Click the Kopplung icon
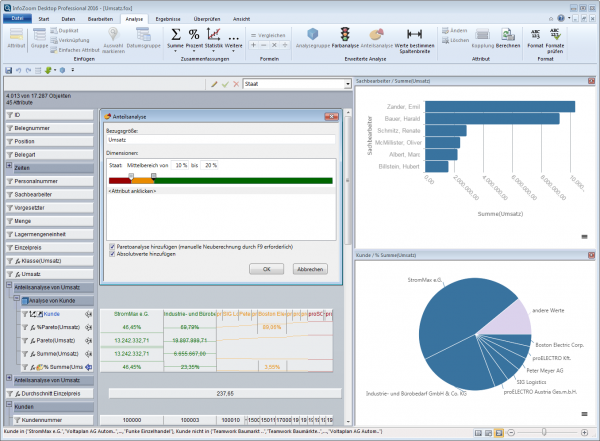This screenshot has height=441, width=600. 482,34
